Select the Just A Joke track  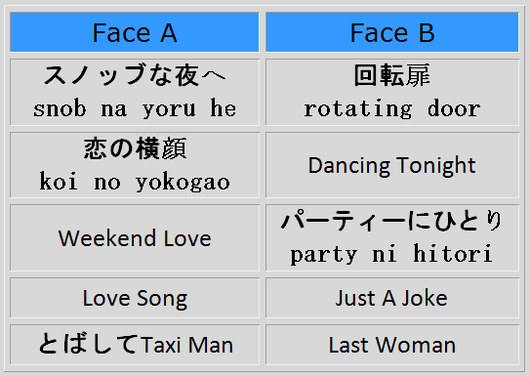pos(392,298)
